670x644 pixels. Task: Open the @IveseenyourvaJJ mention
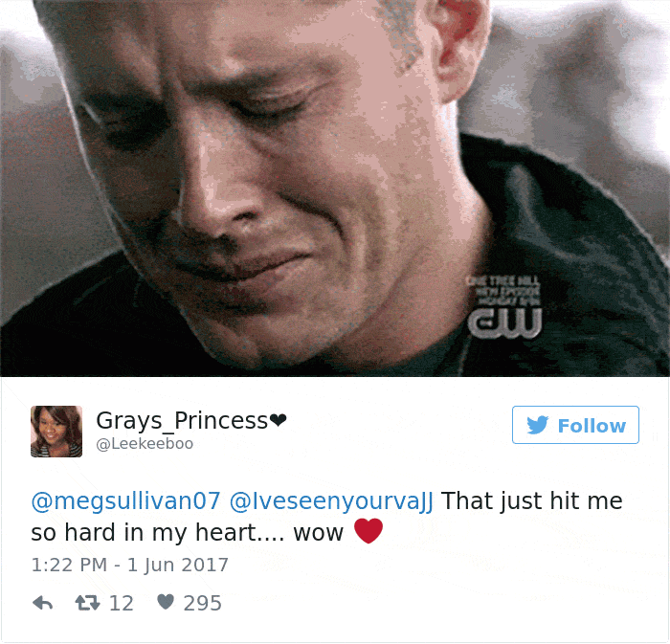point(331,500)
